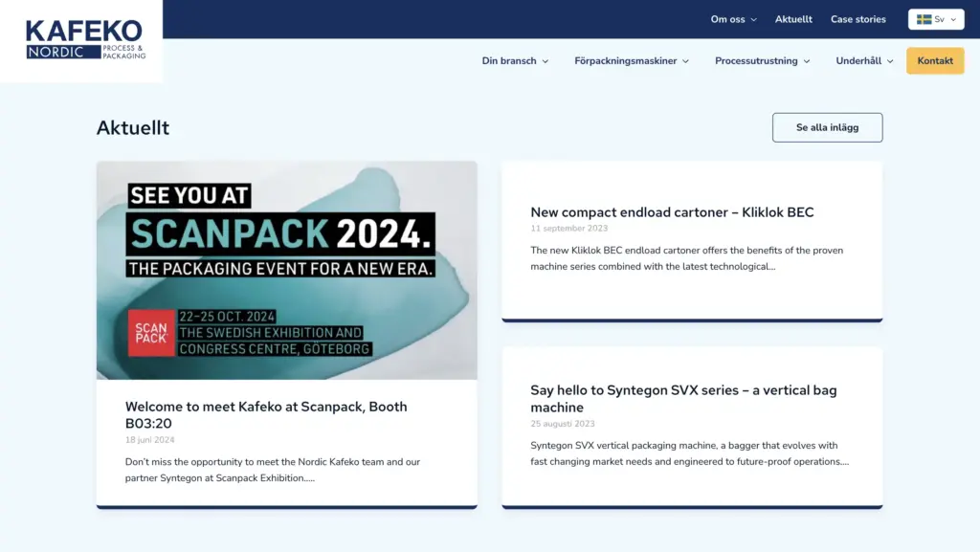Go to Case stories
This screenshot has width=980, height=552.
(x=857, y=19)
